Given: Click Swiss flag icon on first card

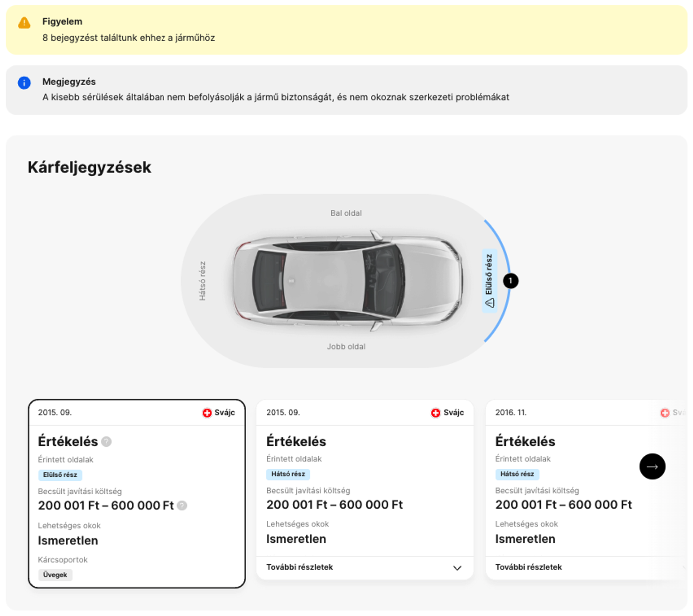Looking at the screenshot, I should point(207,413).
